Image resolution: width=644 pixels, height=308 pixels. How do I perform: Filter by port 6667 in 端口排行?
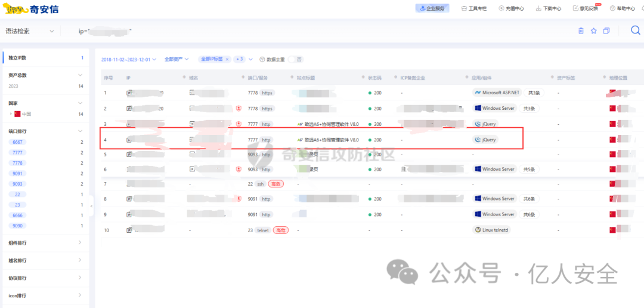click(17, 142)
